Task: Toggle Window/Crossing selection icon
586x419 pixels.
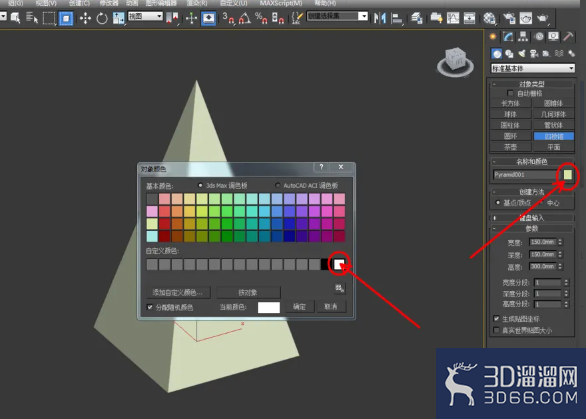Action: [66, 18]
